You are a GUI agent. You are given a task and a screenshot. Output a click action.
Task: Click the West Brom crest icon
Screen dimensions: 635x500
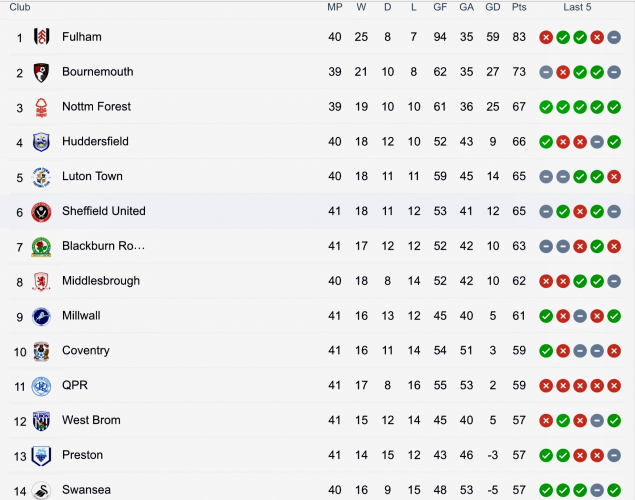coord(41,420)
